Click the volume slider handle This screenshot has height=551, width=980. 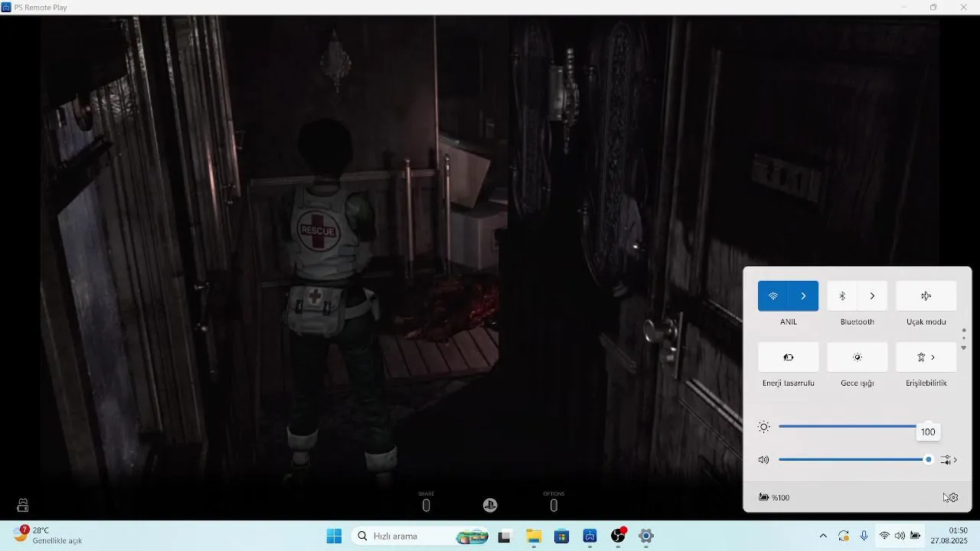[929, 460]
